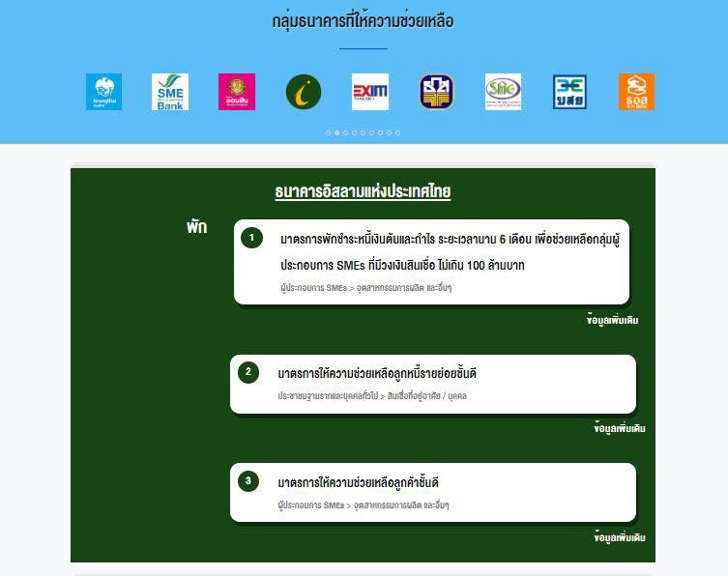Click ข้อมูลเพิ่มเติม under measure 2
This screenshot has height=576, width=728.
(620, 428)
